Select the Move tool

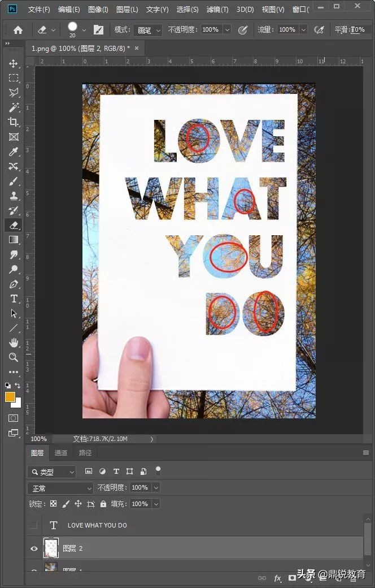pyautogui.click(x=14, y=63)
